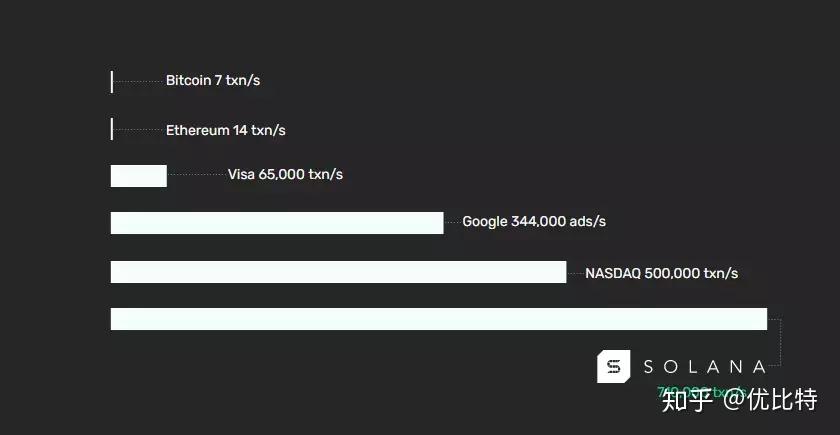Select the NASDAQ transactions bar
This screenshot has width=840, height=435.
pos(339,272)
